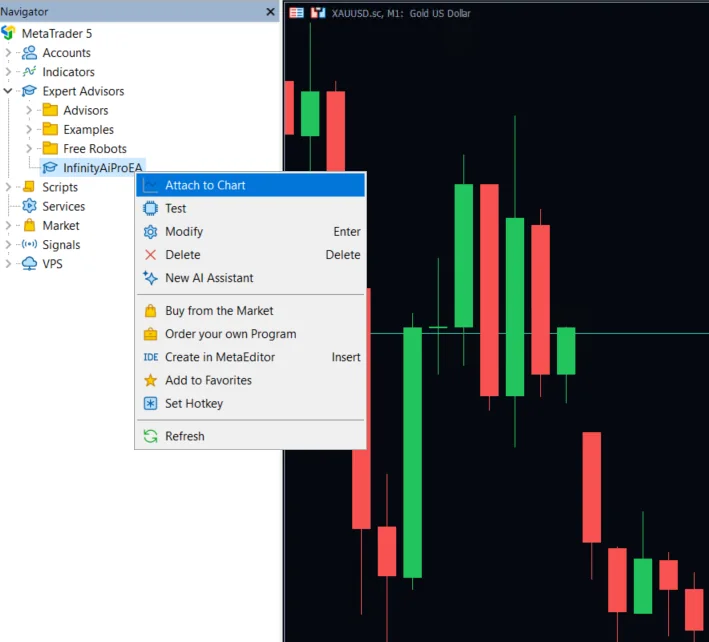Select the Signals label in Navigator
Viewport: 709px width, 642px height.
(x=61, y=245)
